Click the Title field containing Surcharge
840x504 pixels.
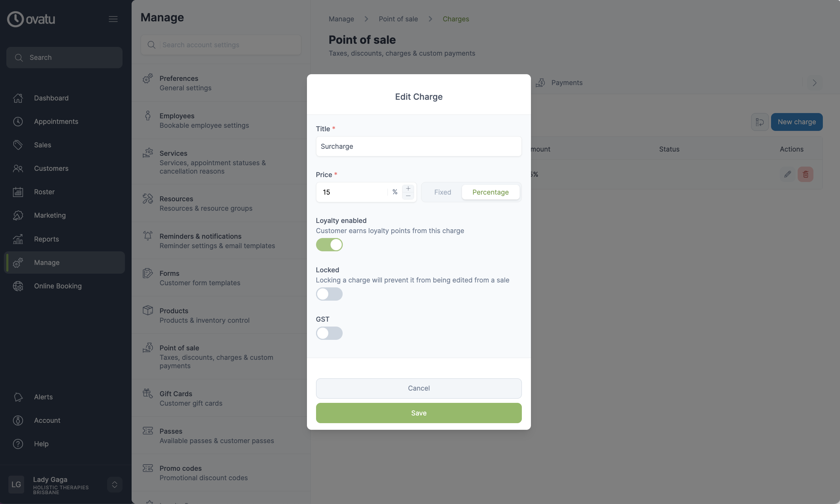pos(419,146)
